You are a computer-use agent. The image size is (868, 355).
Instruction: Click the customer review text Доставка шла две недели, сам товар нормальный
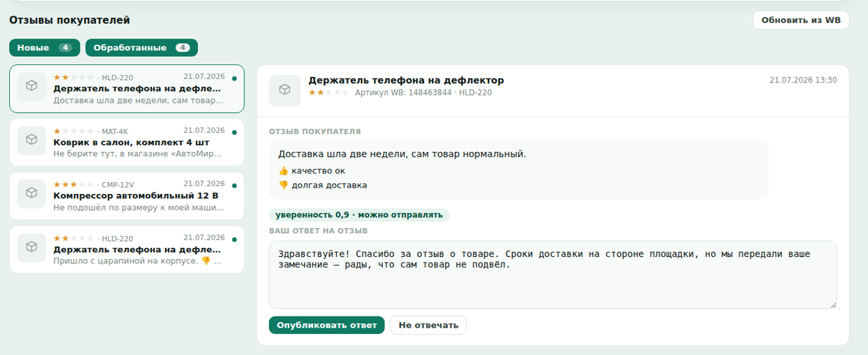tap(402, 154)
